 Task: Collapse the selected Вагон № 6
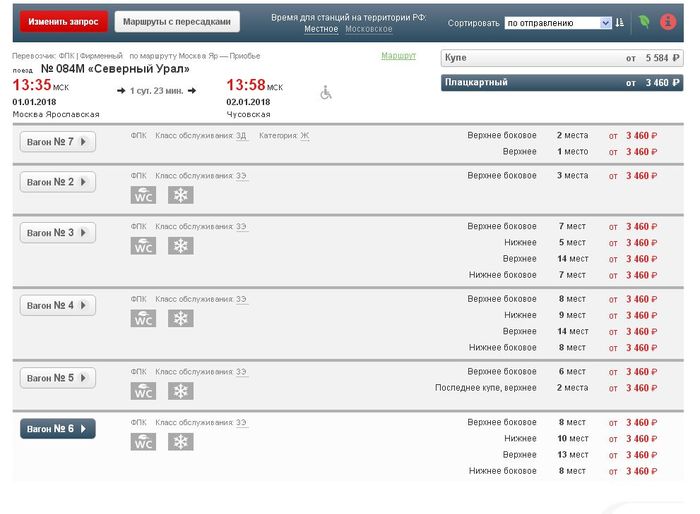point(58,428)
